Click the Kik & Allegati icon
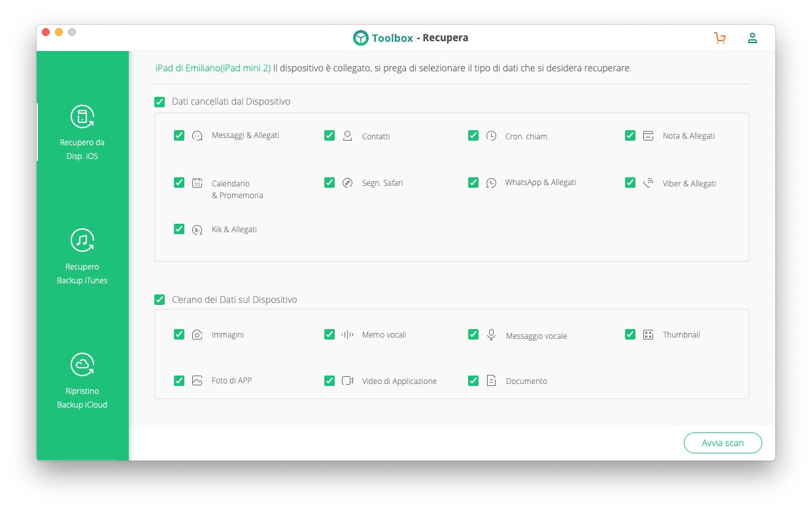Viewport: 812px width, 509px height. (x=197, y=230)
